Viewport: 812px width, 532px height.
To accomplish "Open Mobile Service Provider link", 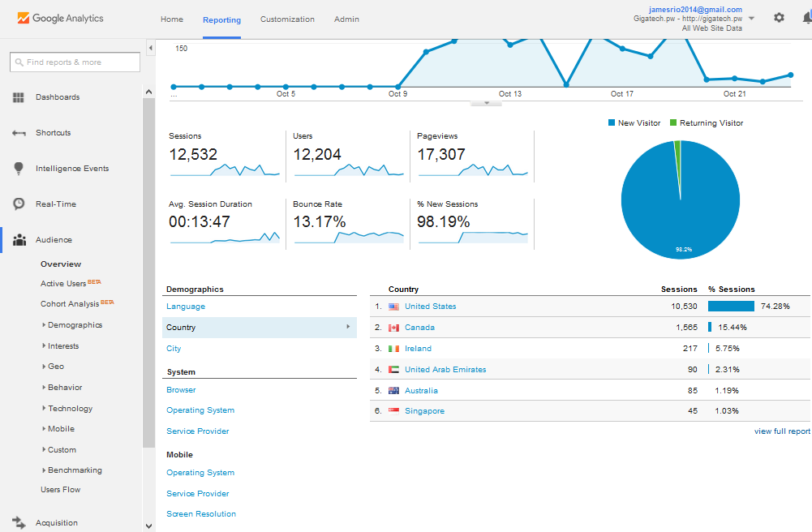I will [198, 494].
